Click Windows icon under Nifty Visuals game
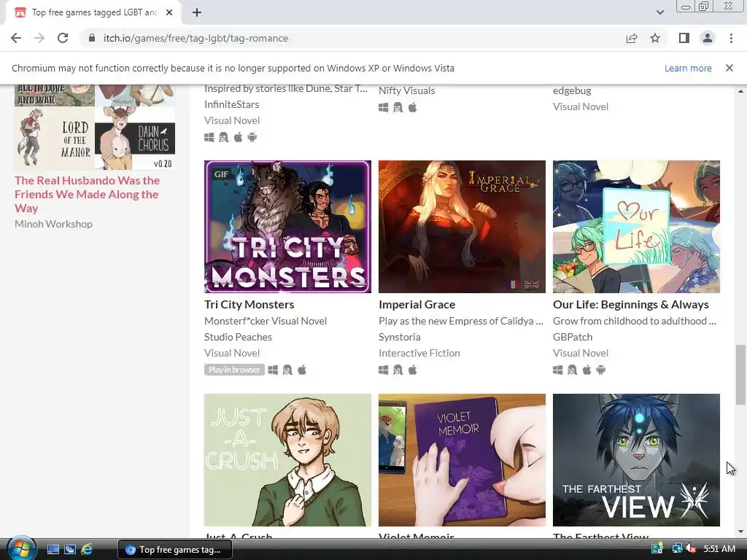The image size is (747, 560). click(x=384, y=108)
